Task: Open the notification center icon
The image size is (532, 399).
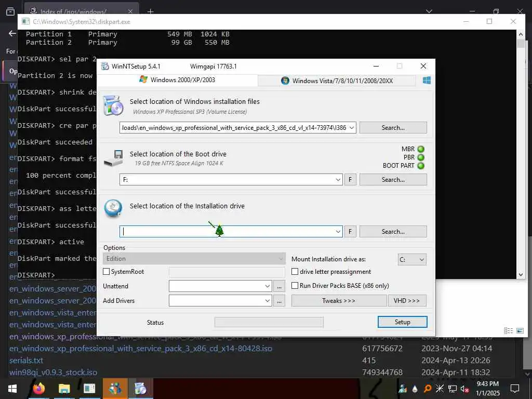Action: tap(515, 389)
